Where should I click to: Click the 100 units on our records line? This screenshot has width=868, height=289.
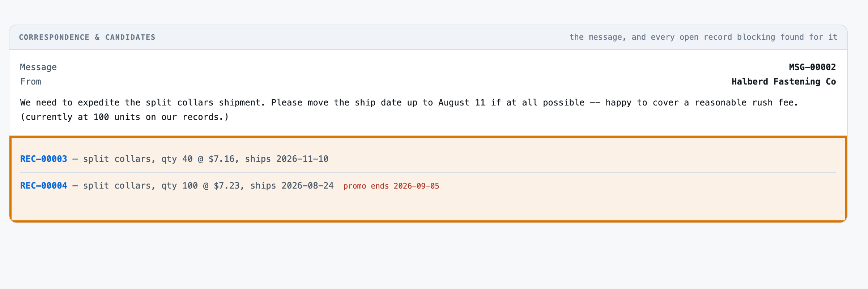[x=125, y=117]
